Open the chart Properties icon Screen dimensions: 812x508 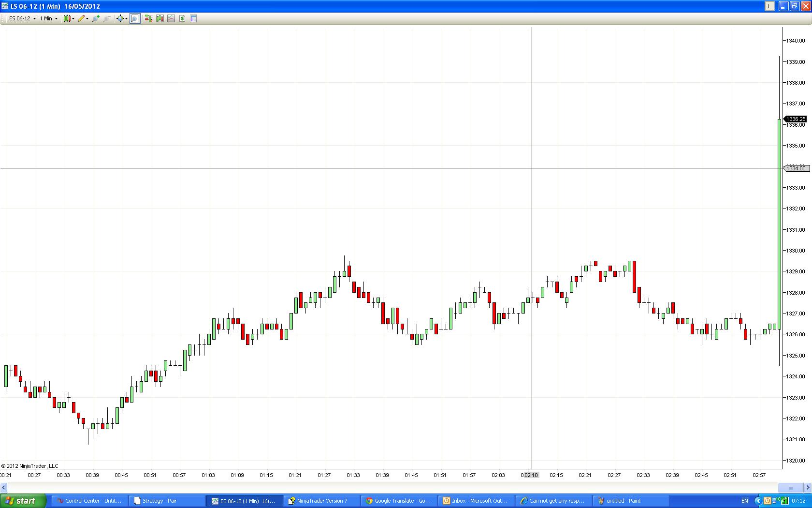pos(193,18)
